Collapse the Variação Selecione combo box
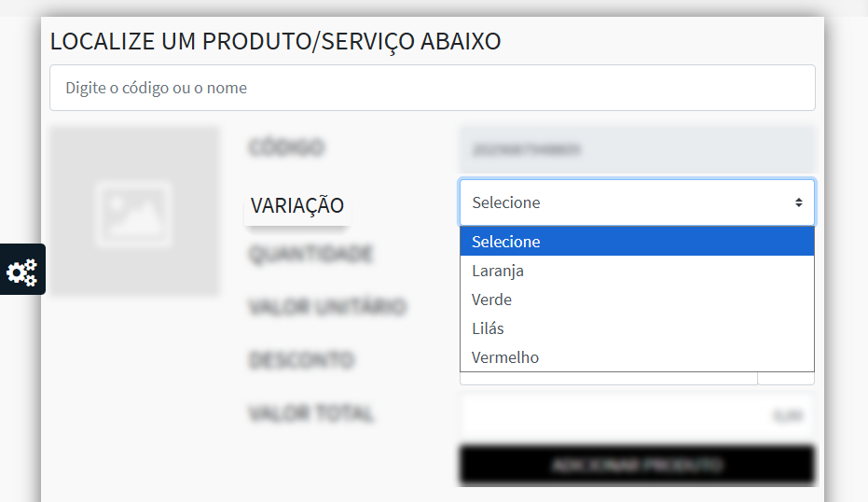The width and height of the screenshot is (868, 502). (x=637, y=202)
